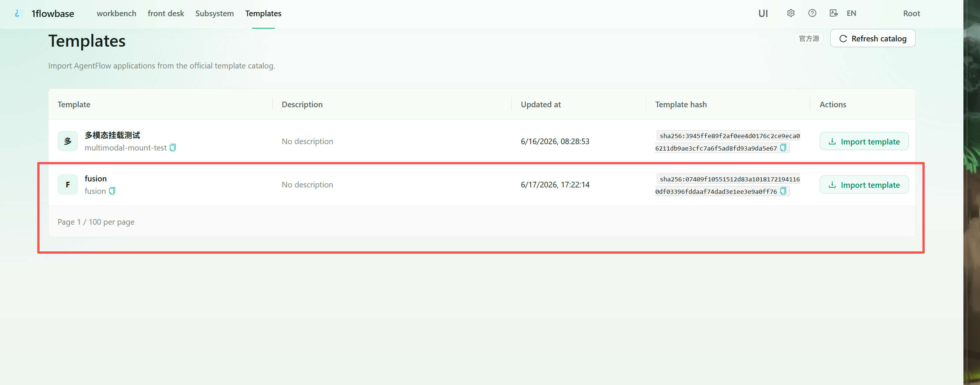This screenshot has height=385, width=980.
Task: Select the bold fusion template name
Action: (x=96, y=178)
